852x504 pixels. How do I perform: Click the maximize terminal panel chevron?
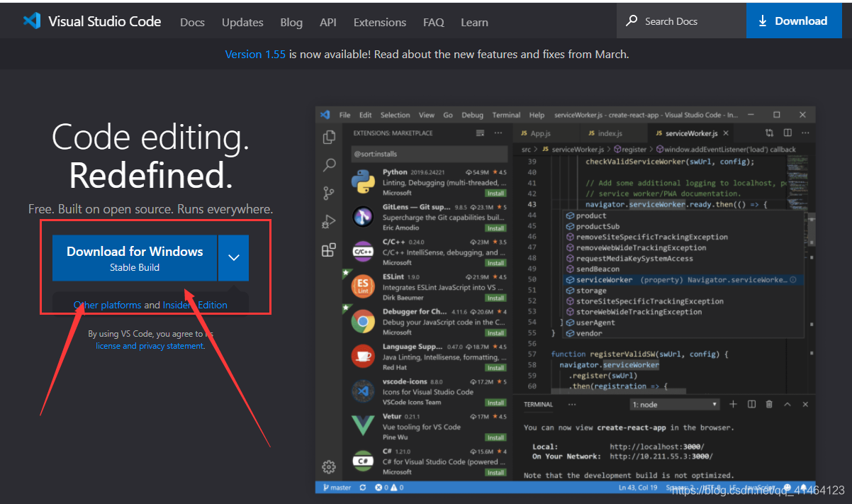(787, 404)
